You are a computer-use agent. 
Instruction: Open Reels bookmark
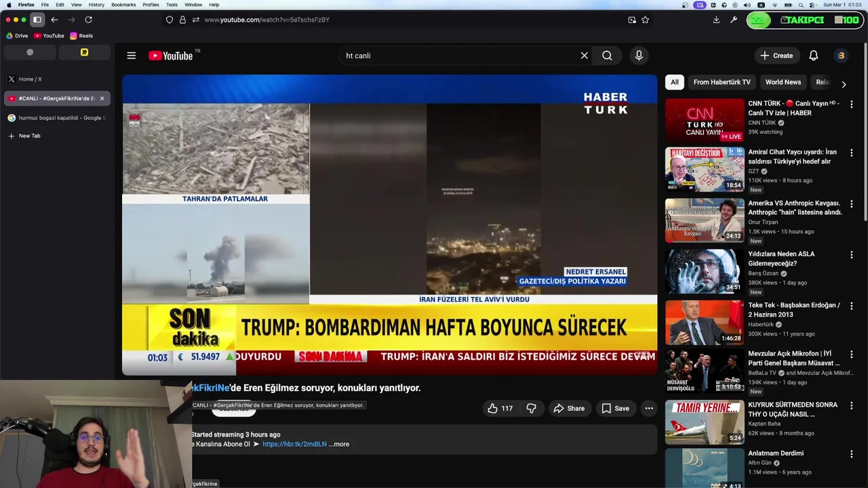tap(81, 36)
